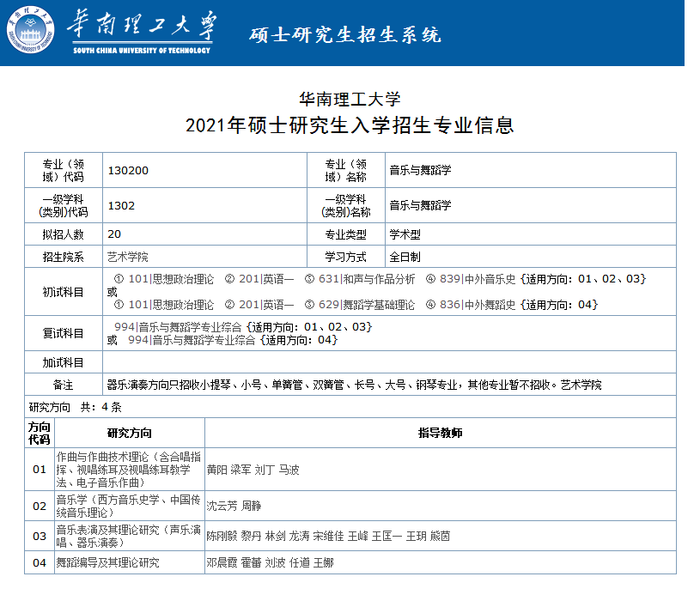Open 836|中外舞蹈史 exam subject link

[478, 305]
